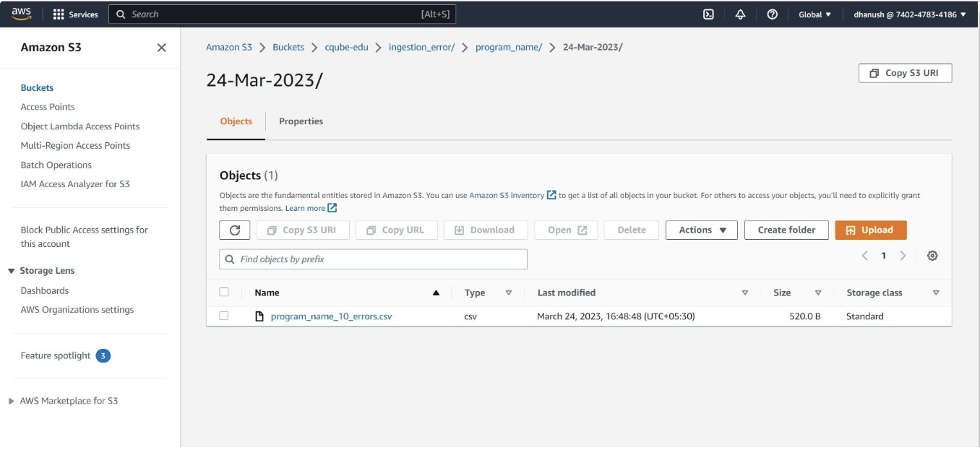Image resolution: width=980 pixels, height=455 pixels.
Task: Open the program_name_10_errors.csv file link
Action: 331,316
